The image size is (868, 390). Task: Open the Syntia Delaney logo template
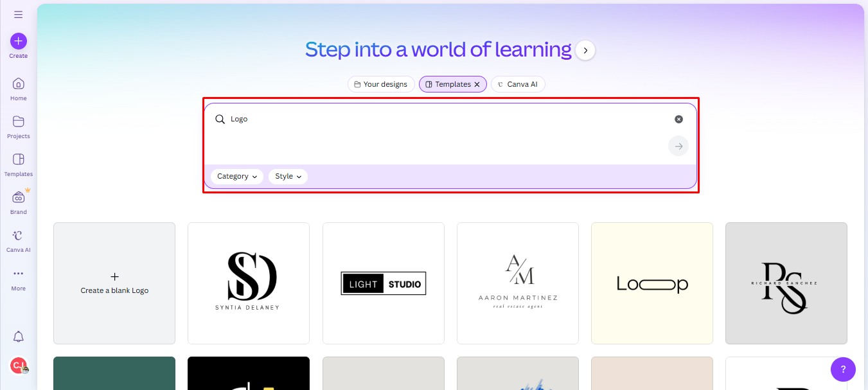248,283
